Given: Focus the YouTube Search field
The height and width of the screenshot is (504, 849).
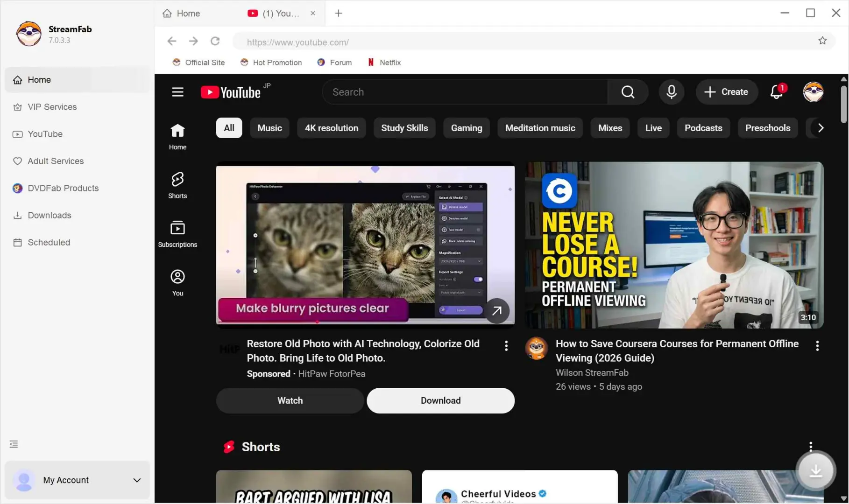Looking at the screenshot, I should [x=465, y=92].
